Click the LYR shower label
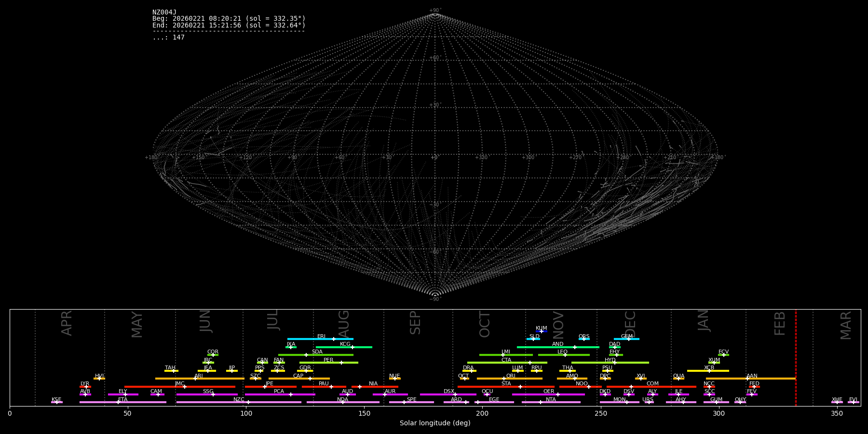 tap(85, 383)
